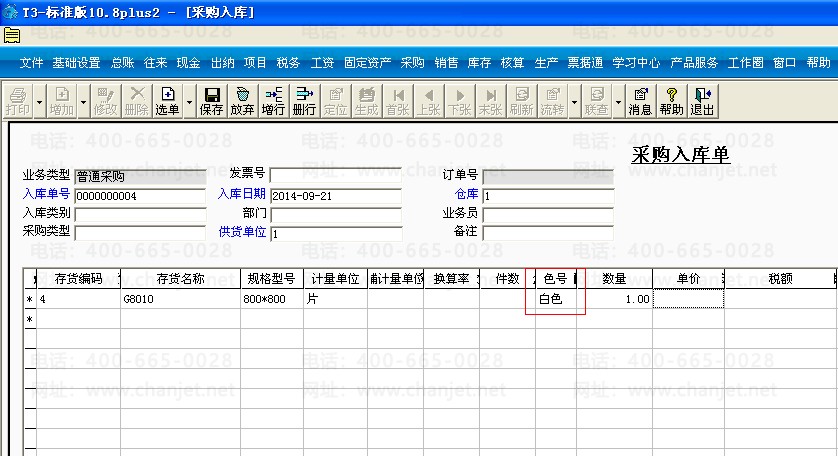Click the 打印 print toolbar icon
838x456 pixels.
tap(18, 101)
